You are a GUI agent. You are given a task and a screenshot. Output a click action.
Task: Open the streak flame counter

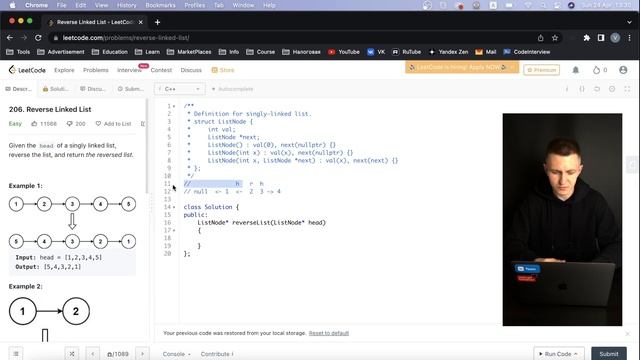[x=600, y=70]
